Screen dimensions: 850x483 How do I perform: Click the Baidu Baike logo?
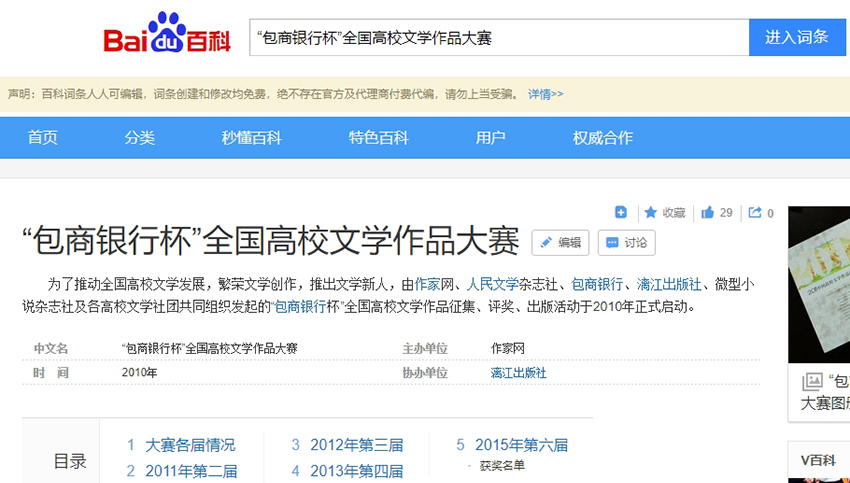click(x=167, y=33)
